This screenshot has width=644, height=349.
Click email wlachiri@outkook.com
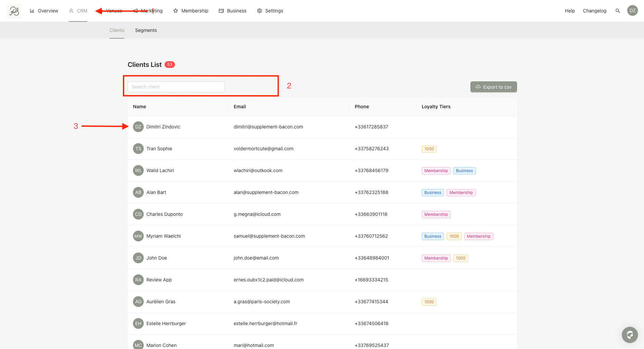[258, 170]
